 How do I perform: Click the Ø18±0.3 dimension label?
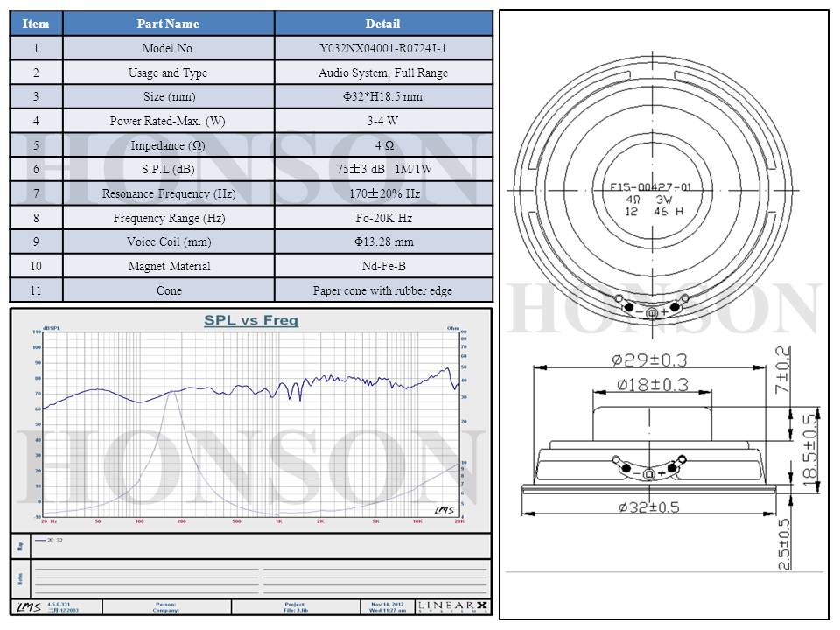pyautogui.click(x=652, y=384)
